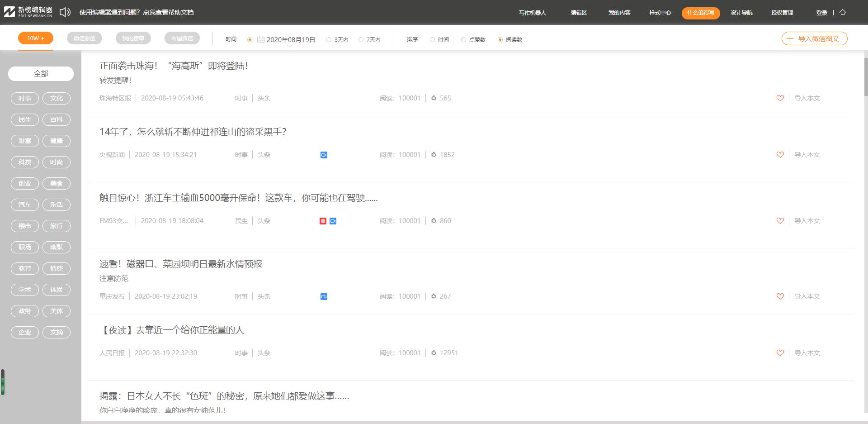Open article 速看!磁器口、菜园坝明日最新水情预报

pyautogui.click(x=181, y=264)
